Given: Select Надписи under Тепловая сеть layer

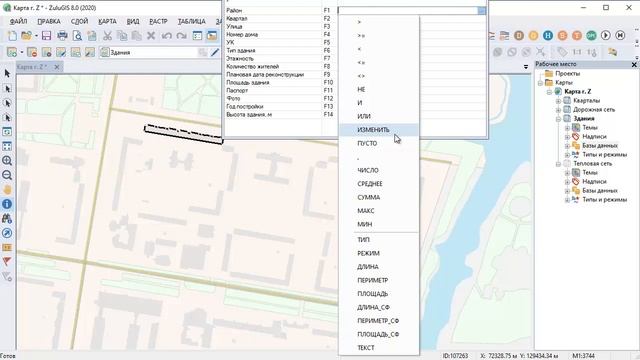Looking at the screenshot, I should point(594,182).
